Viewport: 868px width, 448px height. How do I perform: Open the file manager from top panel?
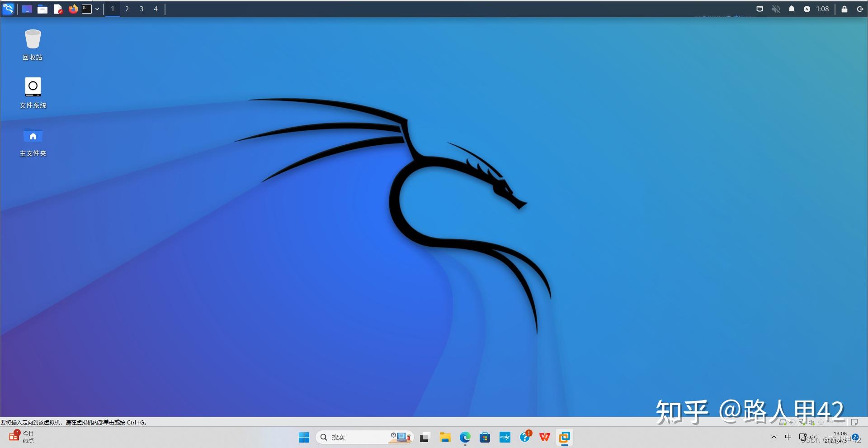tap(42, 9)
